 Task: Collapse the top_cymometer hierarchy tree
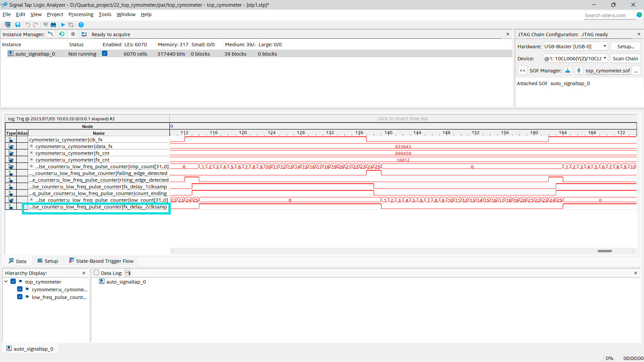pyautogui.click(x=6, y=282)
